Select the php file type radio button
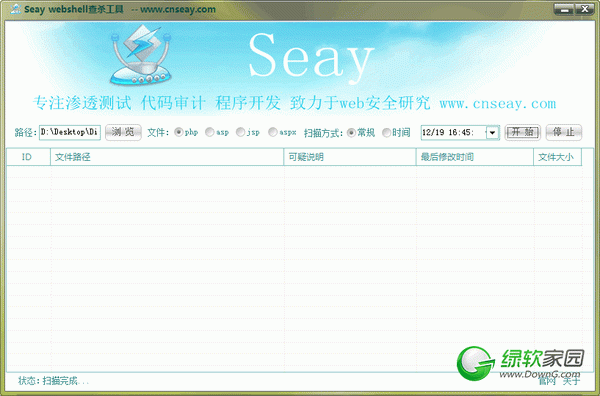600x396 pixels. click(178, 132)
